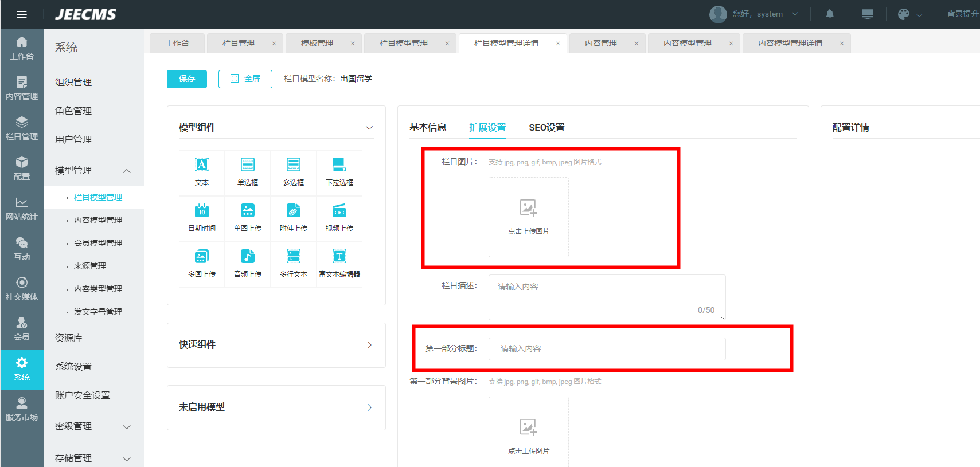Close the 模板管理 tab
Image resolution: width=980 pixels, height=467 pixels.
(353, 44)
